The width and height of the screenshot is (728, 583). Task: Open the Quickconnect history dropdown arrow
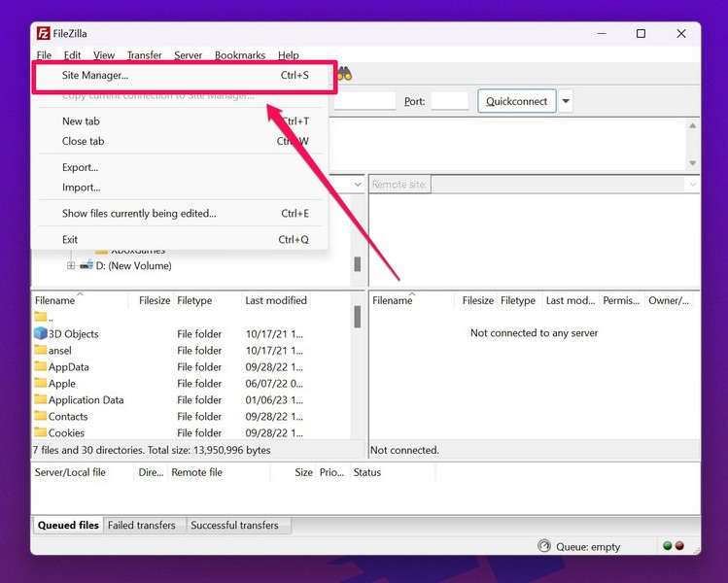click(566, 101)
